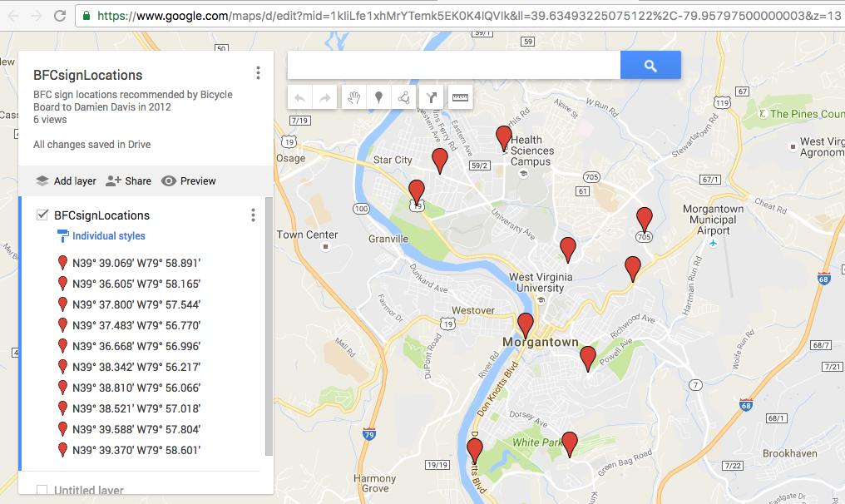Click the map search input field

click(453, 65)
